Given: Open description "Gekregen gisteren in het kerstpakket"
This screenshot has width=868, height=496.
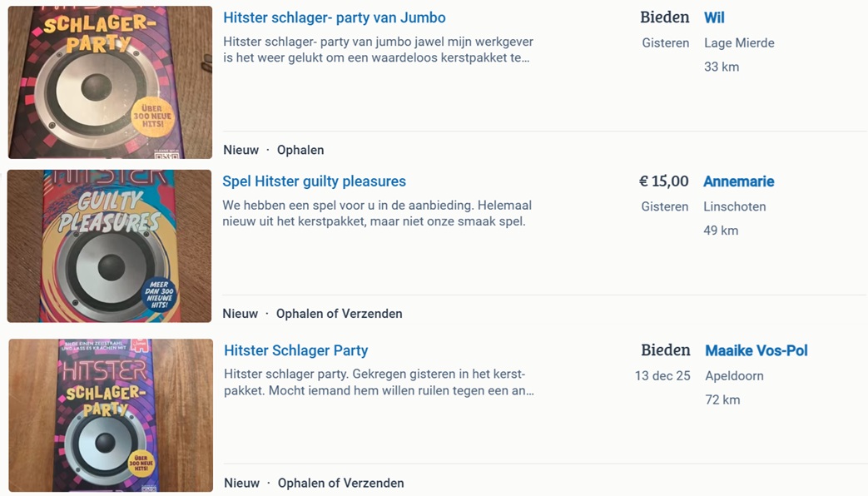Looking at the screenshot, I should click(379, 382).
